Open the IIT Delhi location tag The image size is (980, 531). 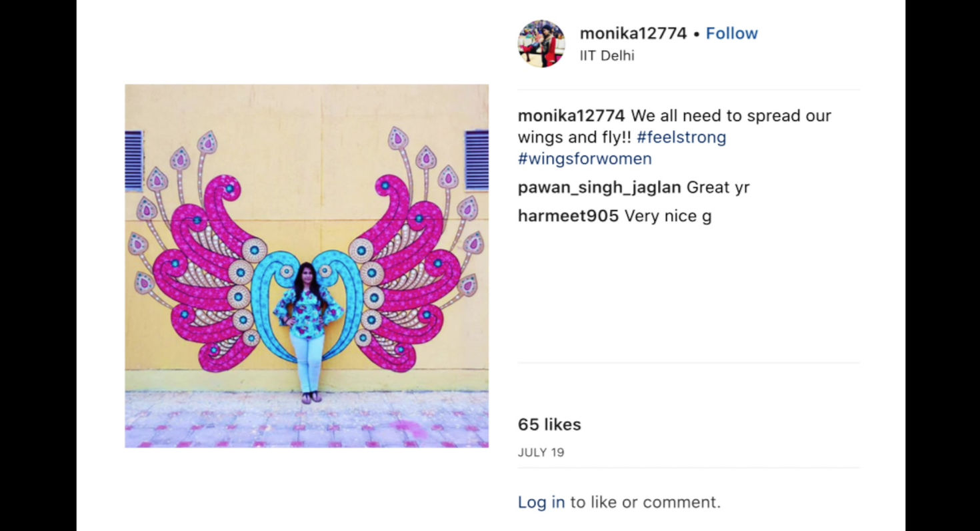click(x=607, y=56)
